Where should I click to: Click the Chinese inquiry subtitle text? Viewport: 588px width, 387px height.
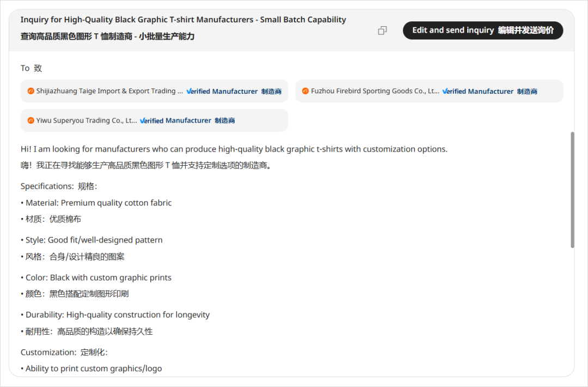(x=107, y=37)
